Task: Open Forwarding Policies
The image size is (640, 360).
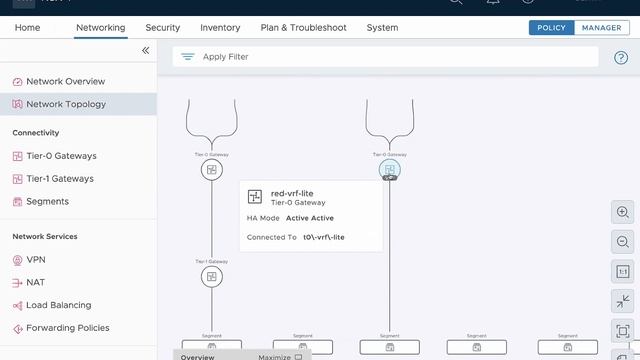Action: (68, 328)
